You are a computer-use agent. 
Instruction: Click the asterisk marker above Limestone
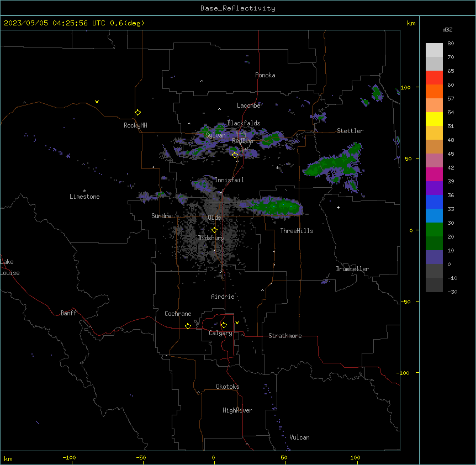coord(84,191)
